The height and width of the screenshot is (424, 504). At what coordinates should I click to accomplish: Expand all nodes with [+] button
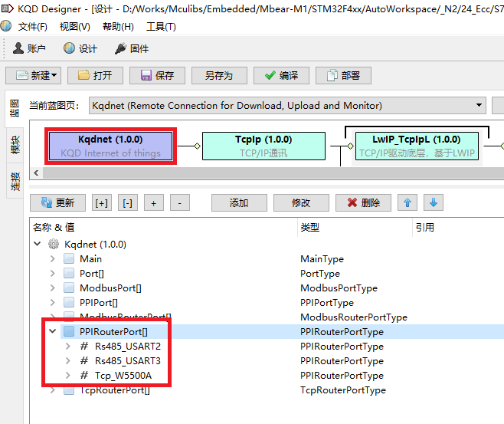click(101, 202)
